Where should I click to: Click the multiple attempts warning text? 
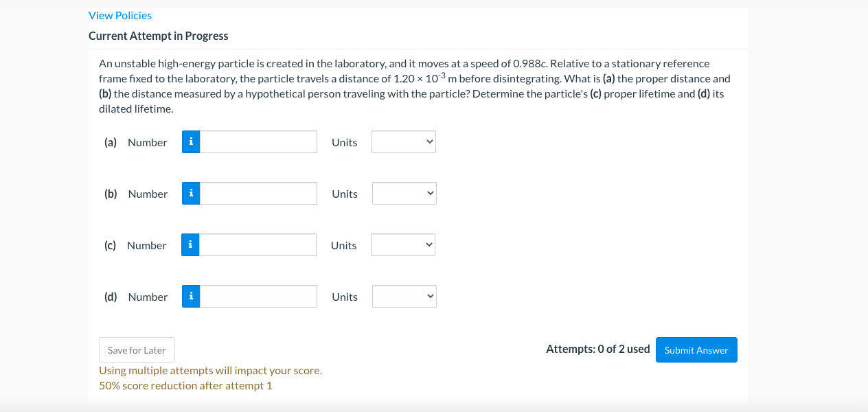tap(210, 370)
